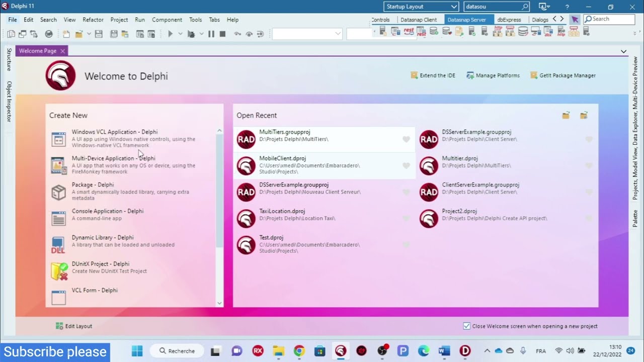644x362 pixels.
Task: Click the Edit Layout grid icon
Action: [59, 326]
